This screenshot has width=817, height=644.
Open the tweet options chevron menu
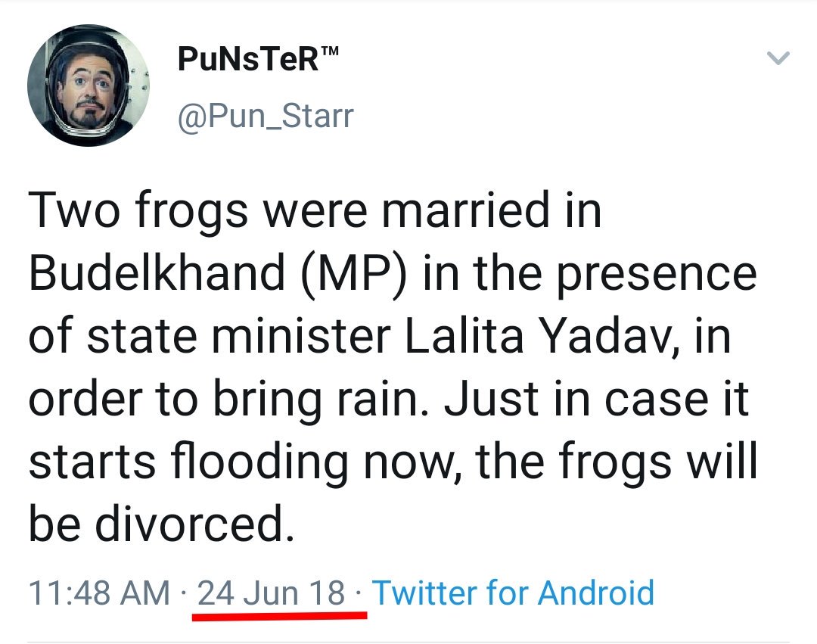pos(778,59)
